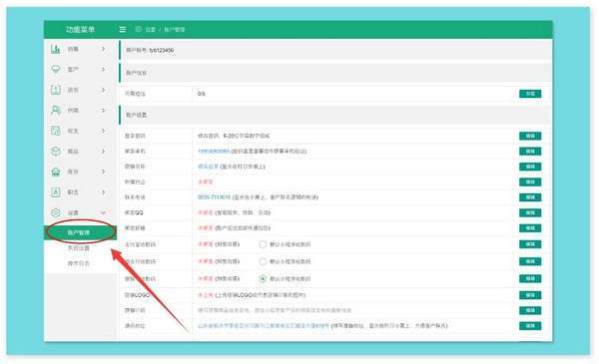Click the hexagon gear settings icon

click(x=56, y=212)
